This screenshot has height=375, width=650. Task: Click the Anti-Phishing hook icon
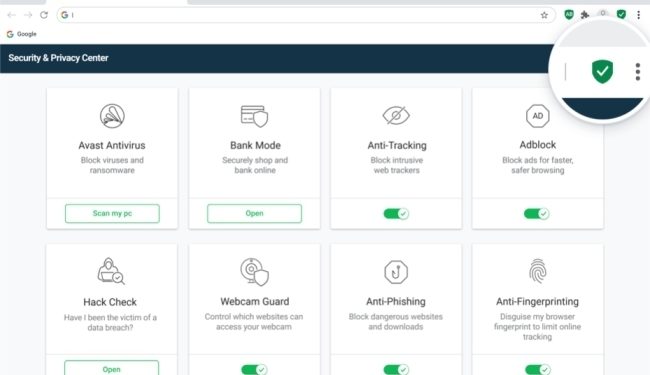coord(396,272)
